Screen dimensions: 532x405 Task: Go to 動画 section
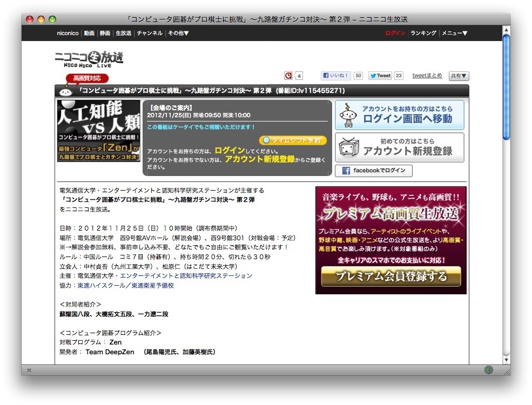click(x=89, y=33)
